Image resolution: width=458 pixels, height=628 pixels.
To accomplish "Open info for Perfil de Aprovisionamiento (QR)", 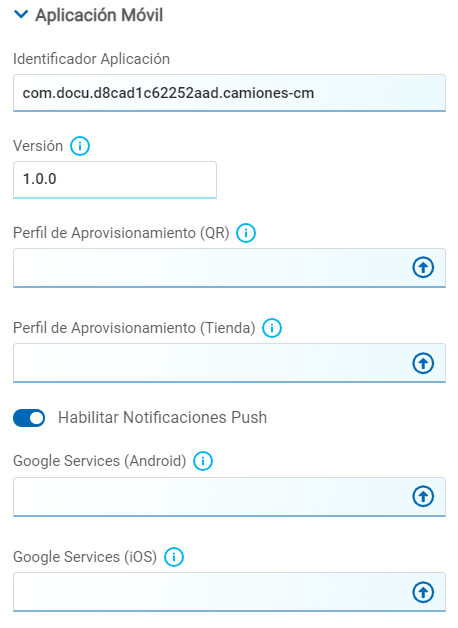I will click(x=246, y=233).
